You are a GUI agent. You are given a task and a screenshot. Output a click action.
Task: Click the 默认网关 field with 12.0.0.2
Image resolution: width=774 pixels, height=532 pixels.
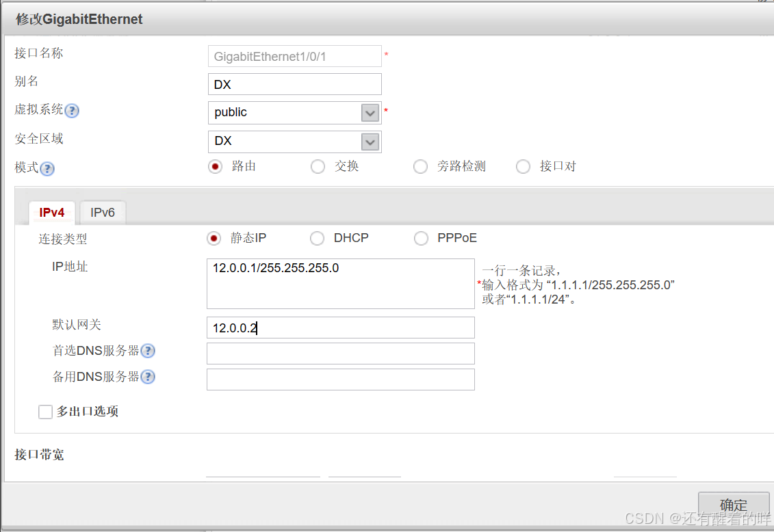coord(341,328)
